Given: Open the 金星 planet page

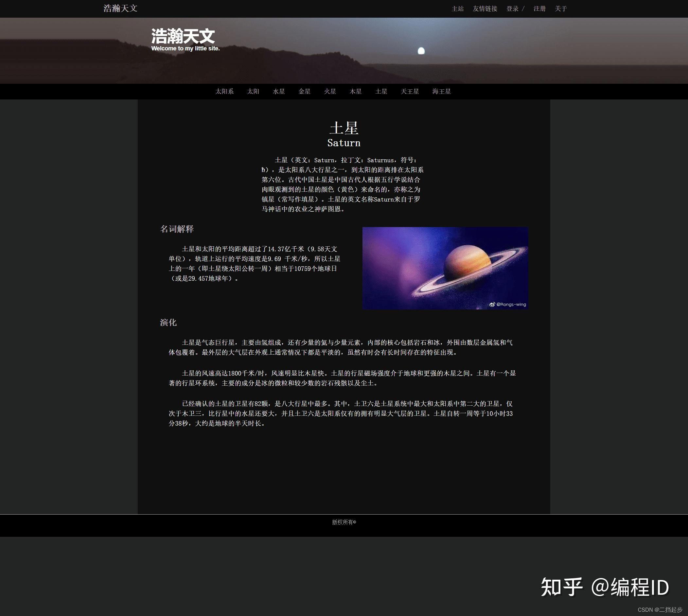Looking at the screenshot, I should click(x=304, y=91).
